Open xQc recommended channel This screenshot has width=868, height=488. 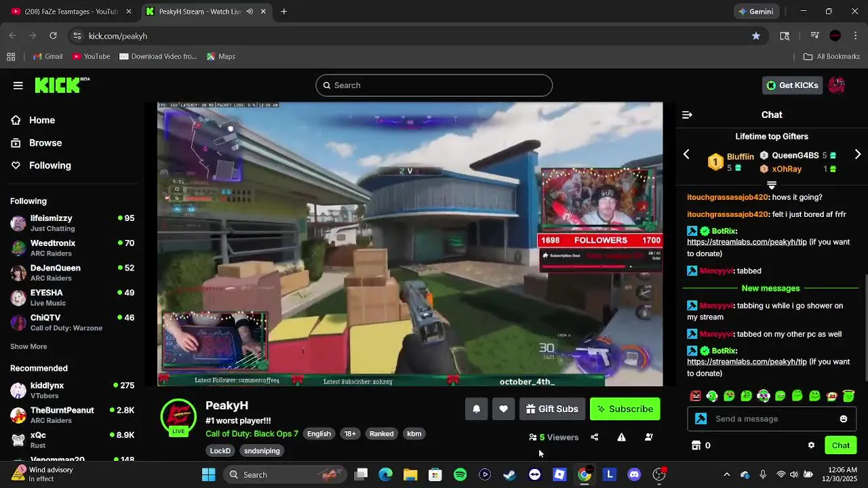click(72, 440)
